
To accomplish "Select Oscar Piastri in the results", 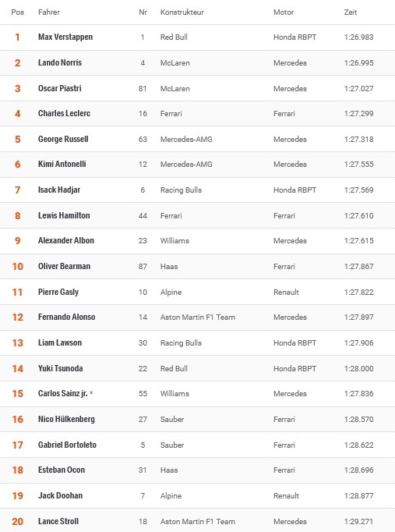I will click(x=60, y=88).
